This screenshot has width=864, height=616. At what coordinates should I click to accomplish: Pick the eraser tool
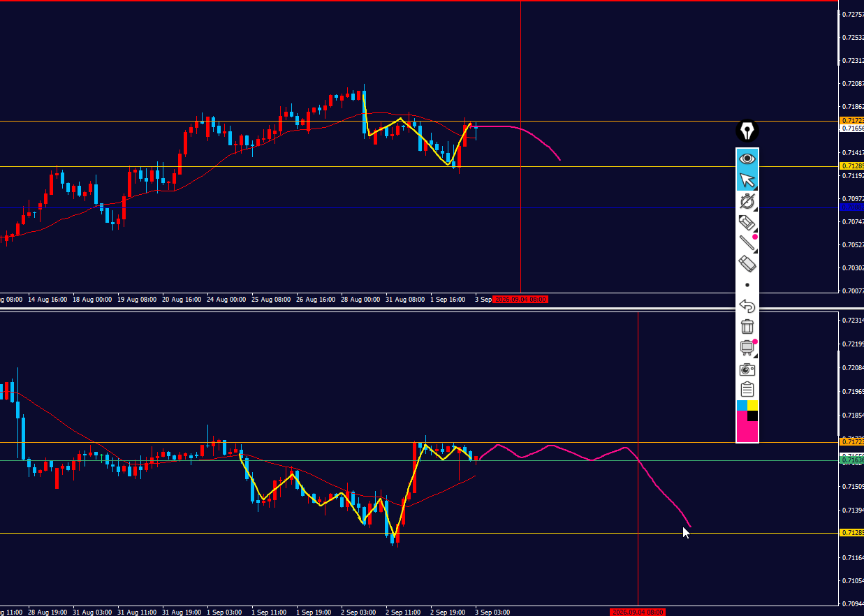747,264
